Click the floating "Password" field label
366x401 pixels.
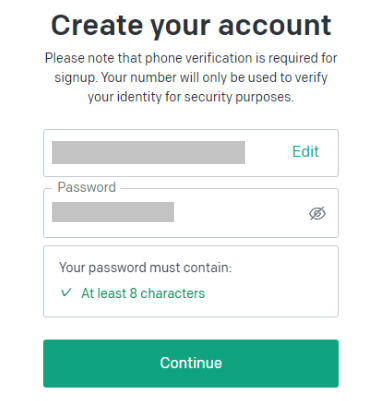tap(87, 187)
